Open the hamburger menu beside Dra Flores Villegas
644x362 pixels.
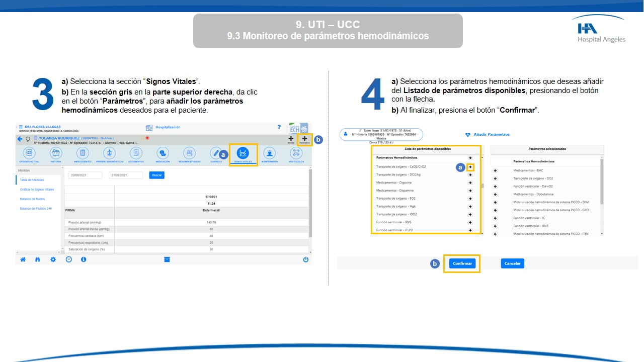pos(21,127)
